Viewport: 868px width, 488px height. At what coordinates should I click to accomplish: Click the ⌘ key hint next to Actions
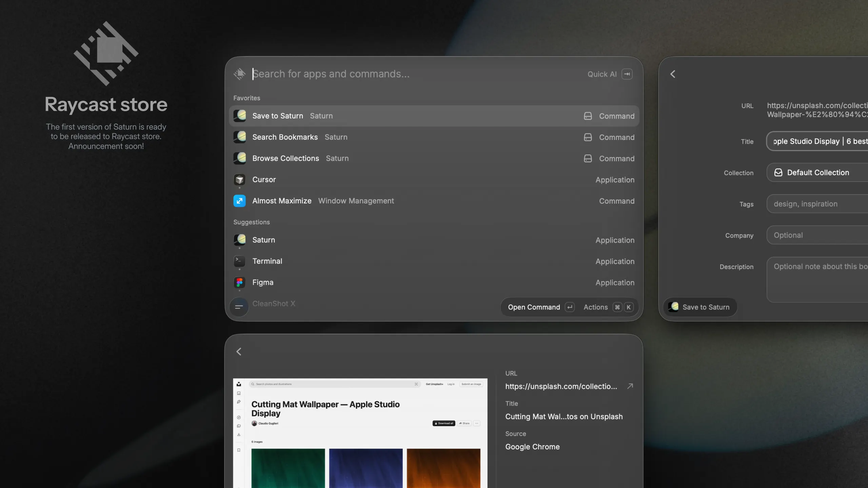(x=617, y=307)
